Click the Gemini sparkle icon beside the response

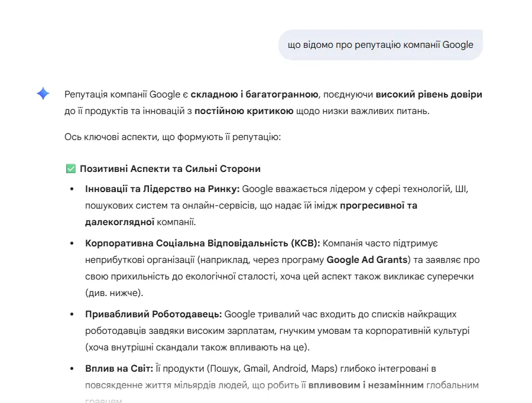(x=42, y=93)
